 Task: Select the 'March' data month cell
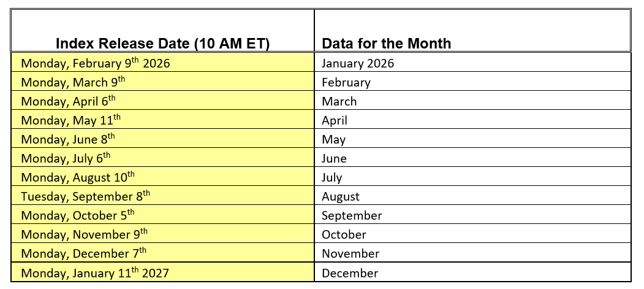point(339,101)
